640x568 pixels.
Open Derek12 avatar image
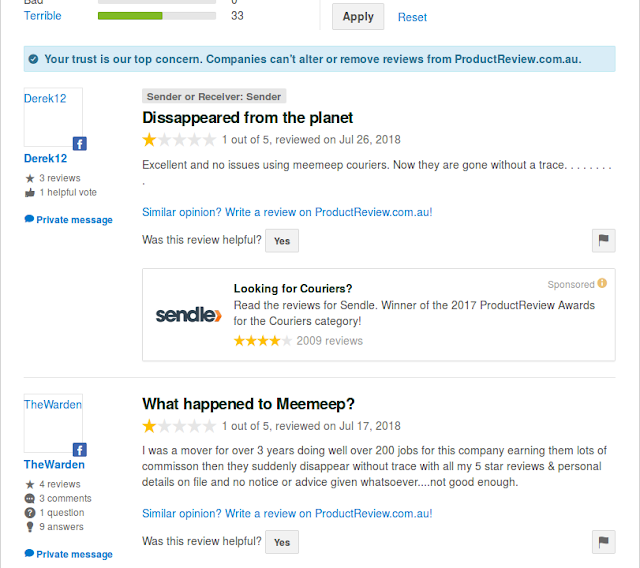point(53,117)
